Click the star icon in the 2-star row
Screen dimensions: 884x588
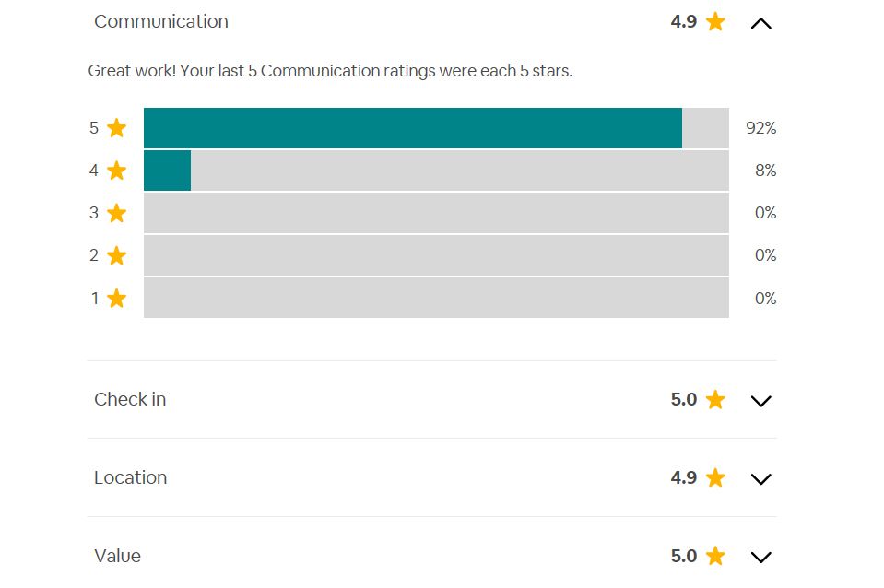[116, 255]
